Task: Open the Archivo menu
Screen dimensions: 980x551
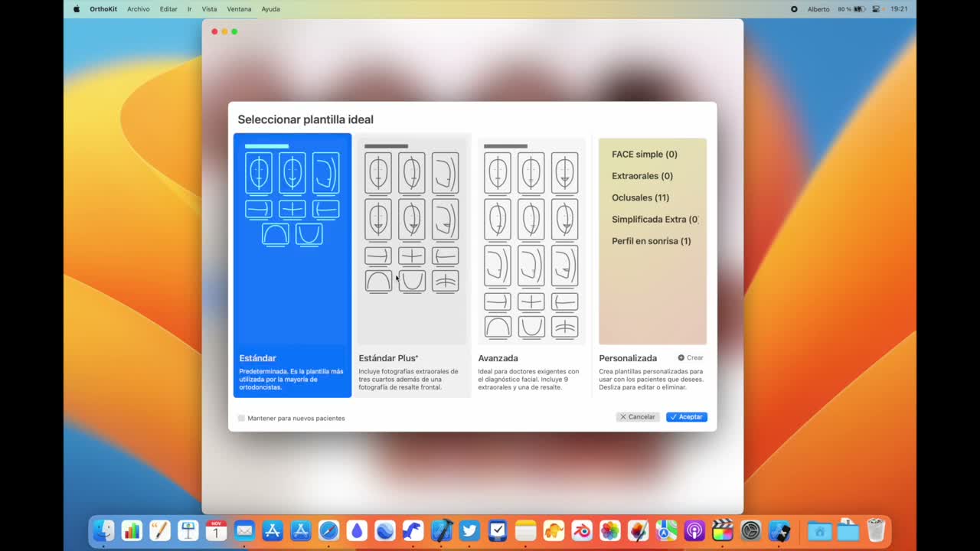Action: [139, 9]
